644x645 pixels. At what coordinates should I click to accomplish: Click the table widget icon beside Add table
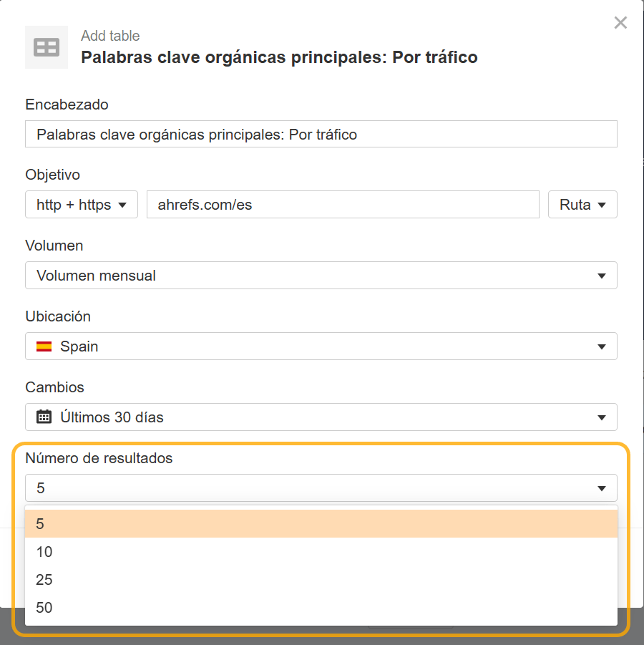click(46, 47)
